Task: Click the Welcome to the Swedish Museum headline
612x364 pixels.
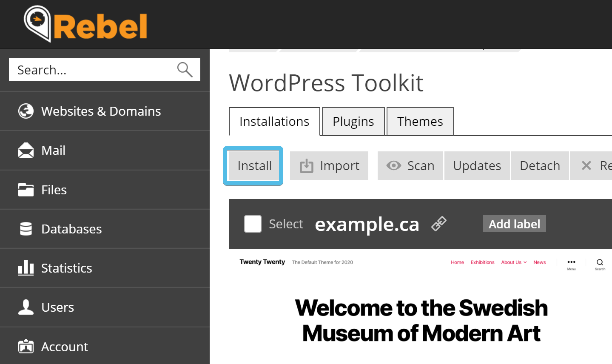Action: (421, 320)
